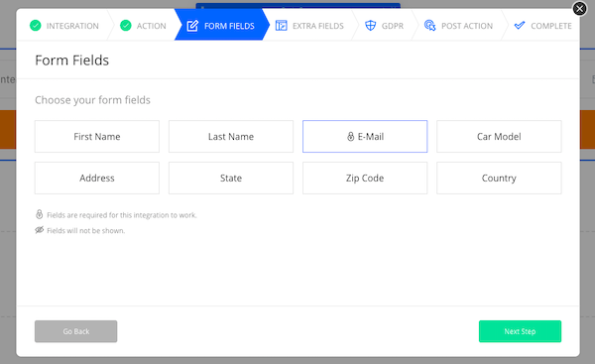Click the Extra Fields layout icon
Screen dimensions: 595x364
coord(282,26)
